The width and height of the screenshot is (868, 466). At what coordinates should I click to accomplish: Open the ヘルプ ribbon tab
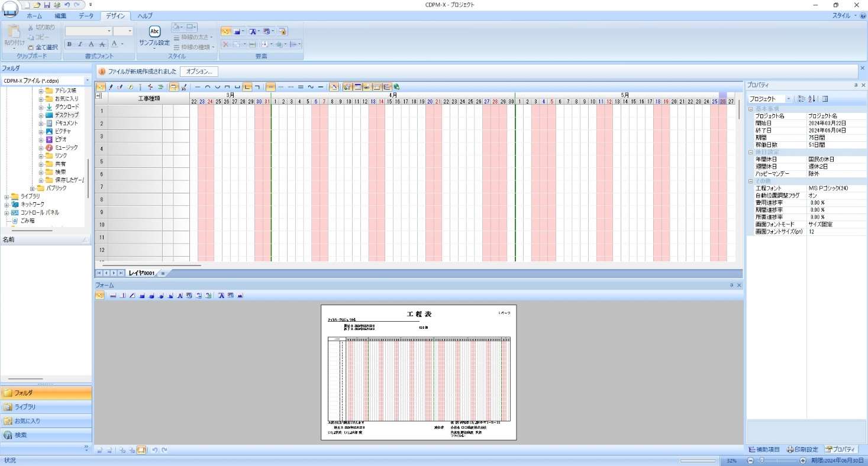pyautogui.click(x=145, y=16)
